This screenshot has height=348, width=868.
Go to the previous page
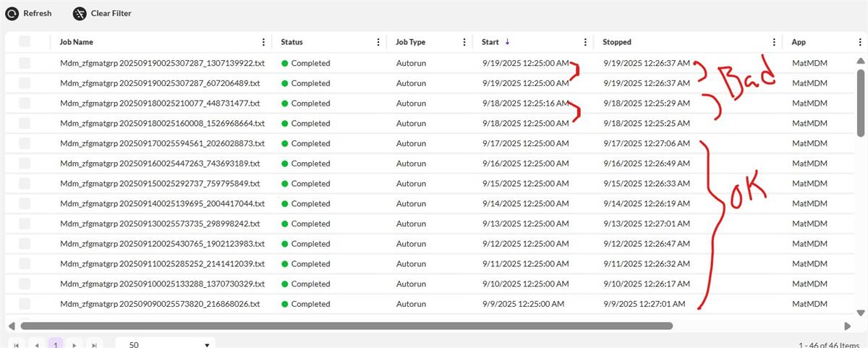coord(36,345)
